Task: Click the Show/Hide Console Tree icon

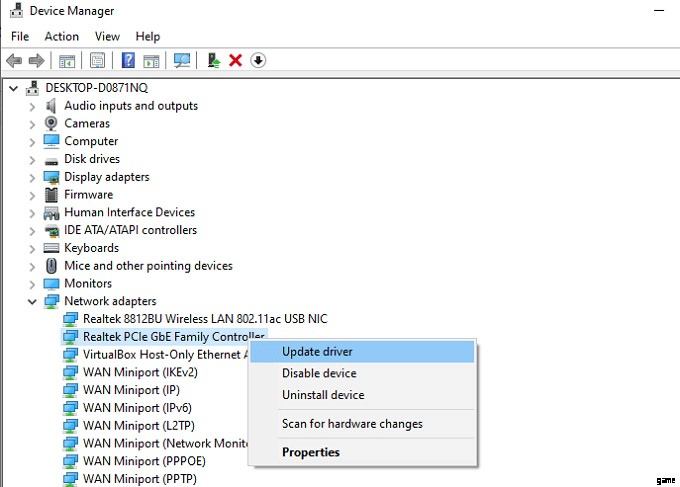Action: (68, 61)
